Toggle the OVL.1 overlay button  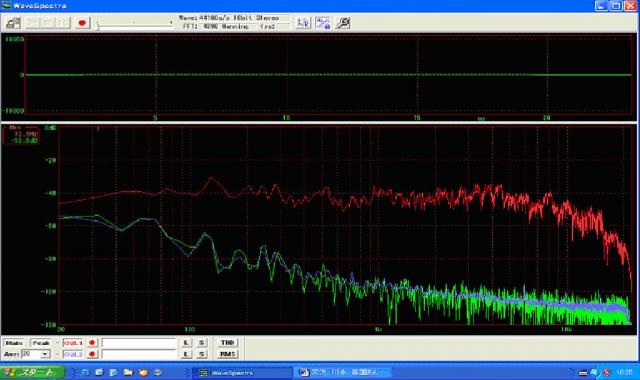tap(73, 343)
